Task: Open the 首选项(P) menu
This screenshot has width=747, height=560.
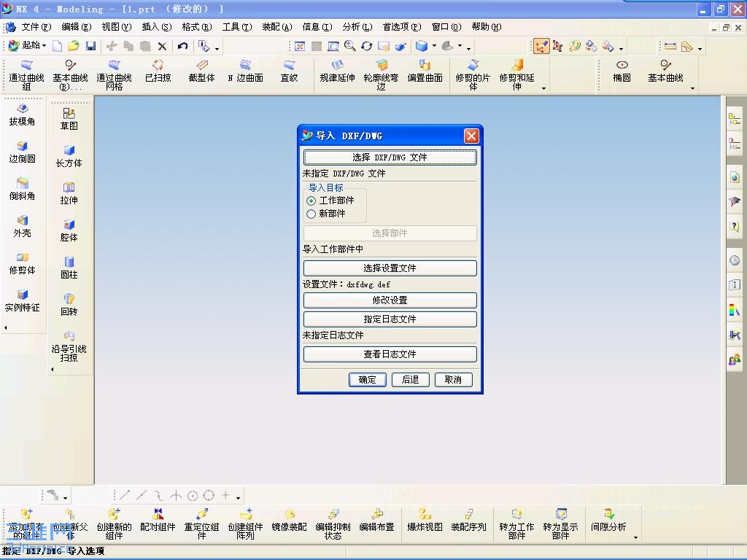Action: [402, 27]
